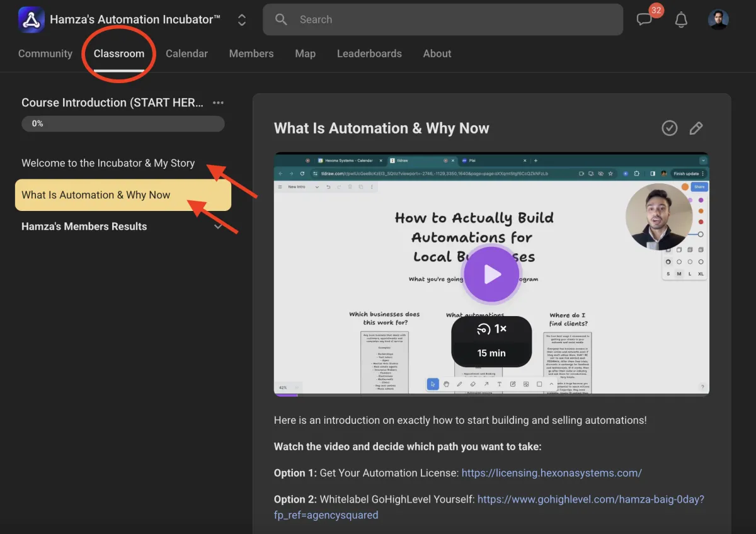The width and height of the screenshot is (756, 534).
Task: Change the 1× playback speed
Action: coord(491,329)
